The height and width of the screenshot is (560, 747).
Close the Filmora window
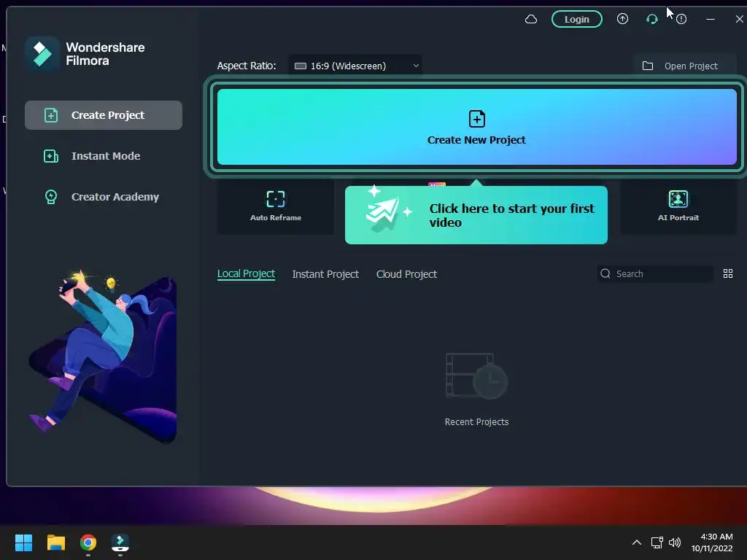point(739,19)
